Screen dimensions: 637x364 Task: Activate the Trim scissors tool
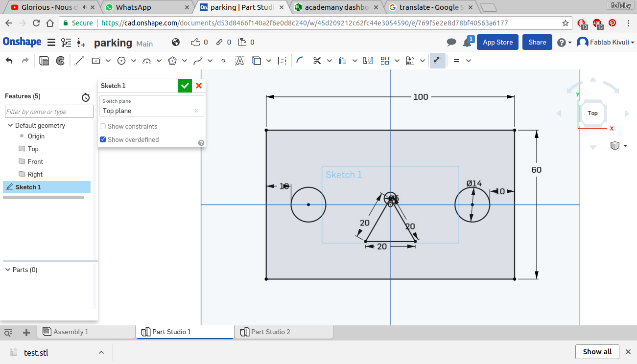click(x=317, y=61)
